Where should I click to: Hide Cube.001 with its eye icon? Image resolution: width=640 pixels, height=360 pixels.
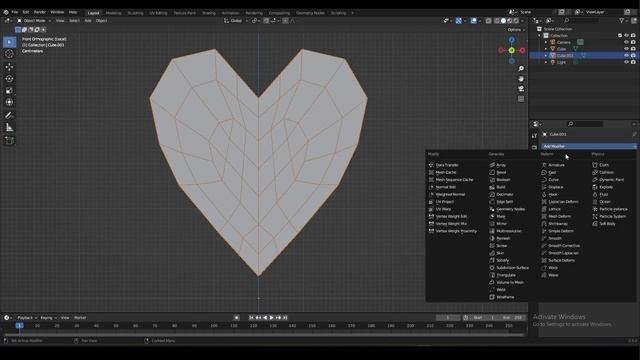tap(626, 56)
